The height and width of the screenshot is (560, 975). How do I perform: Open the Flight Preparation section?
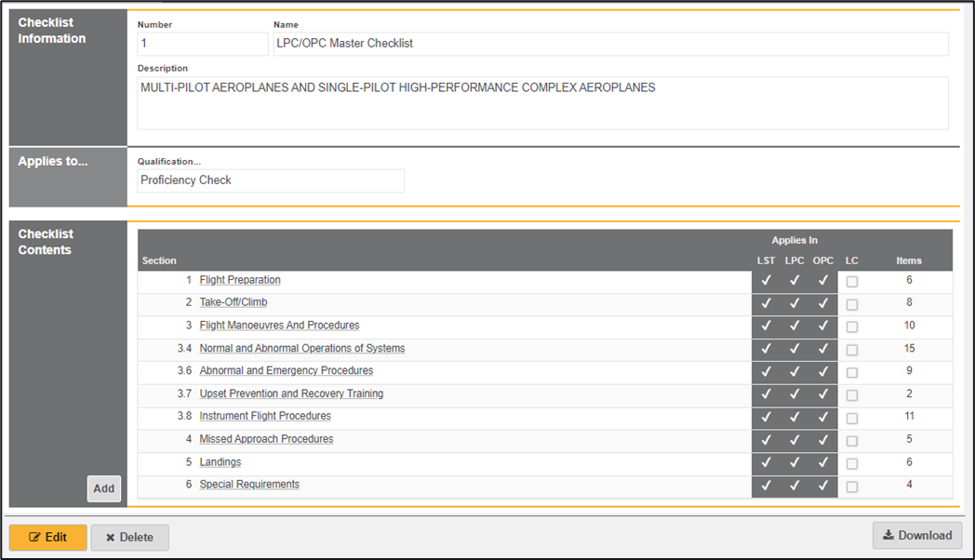point(240,280)
